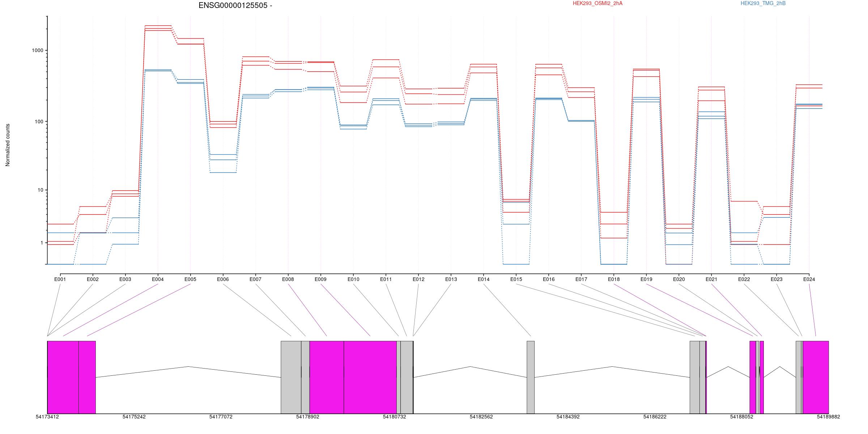868x434 pixels.
Task: Click exon label E006
Action: point(223,279)
